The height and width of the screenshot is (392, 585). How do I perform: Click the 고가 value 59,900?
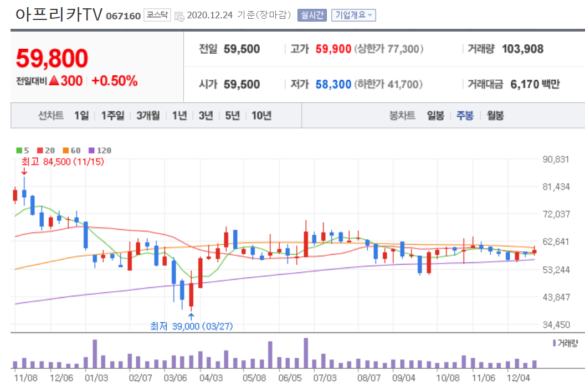tap(333, 49)
